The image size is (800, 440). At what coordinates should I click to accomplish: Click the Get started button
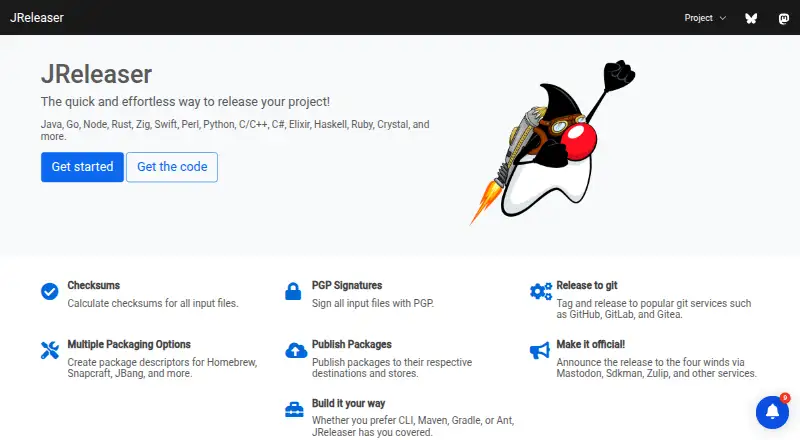(x=82, y=167)
